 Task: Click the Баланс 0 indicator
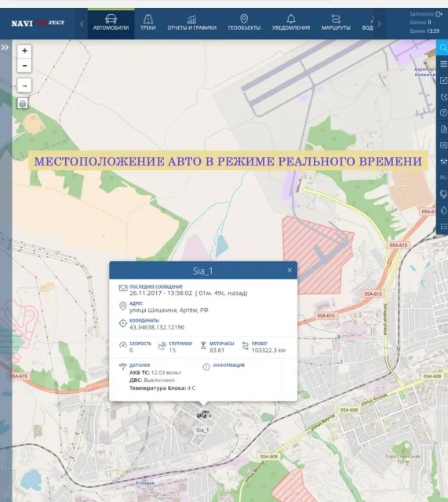(x=420, y=23)
